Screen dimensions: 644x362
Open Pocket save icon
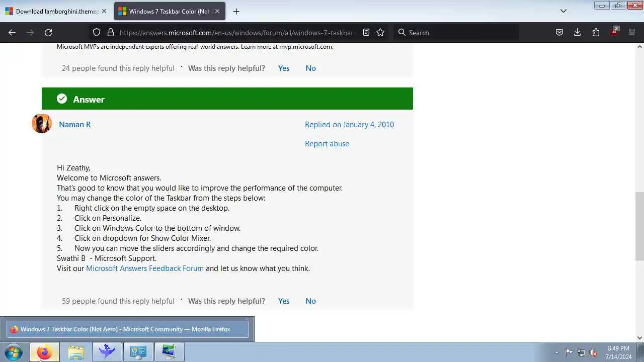click(x=559, y=32)
